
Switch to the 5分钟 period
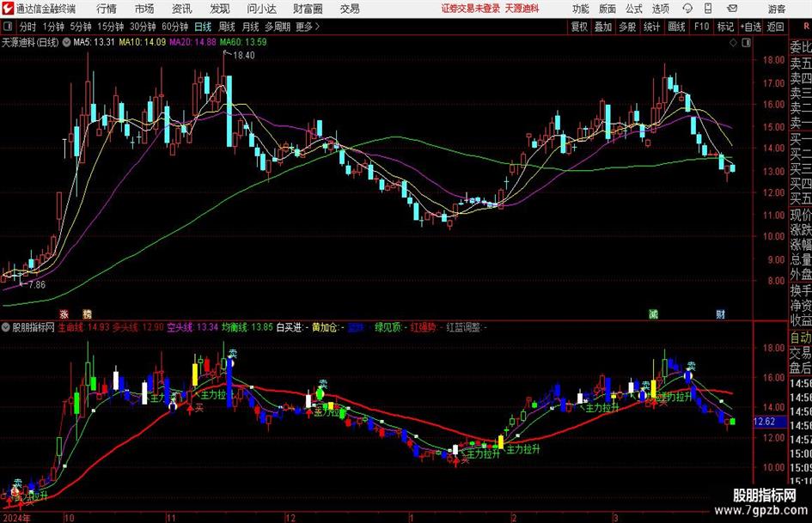[x=81, y=27]
